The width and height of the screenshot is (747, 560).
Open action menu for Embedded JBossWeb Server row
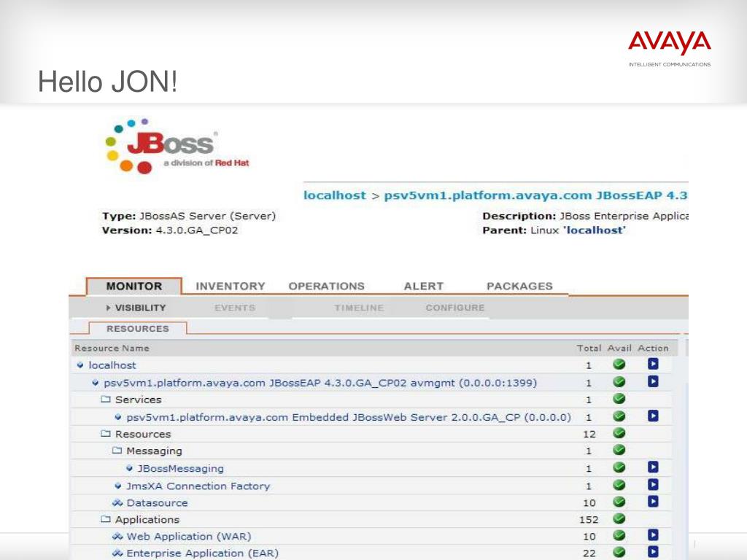(653, 416)
